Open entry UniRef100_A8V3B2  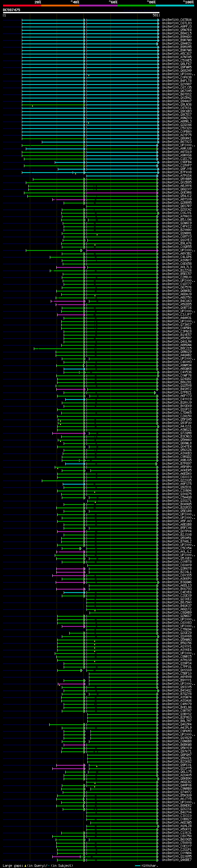176,254
